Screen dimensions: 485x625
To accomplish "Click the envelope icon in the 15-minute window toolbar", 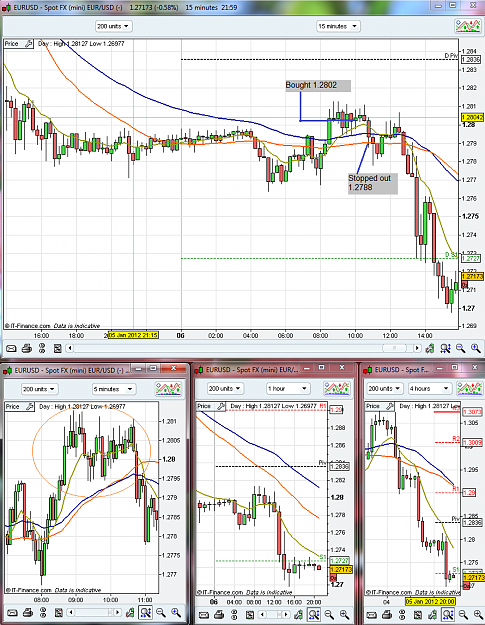I will coord(11,349).
